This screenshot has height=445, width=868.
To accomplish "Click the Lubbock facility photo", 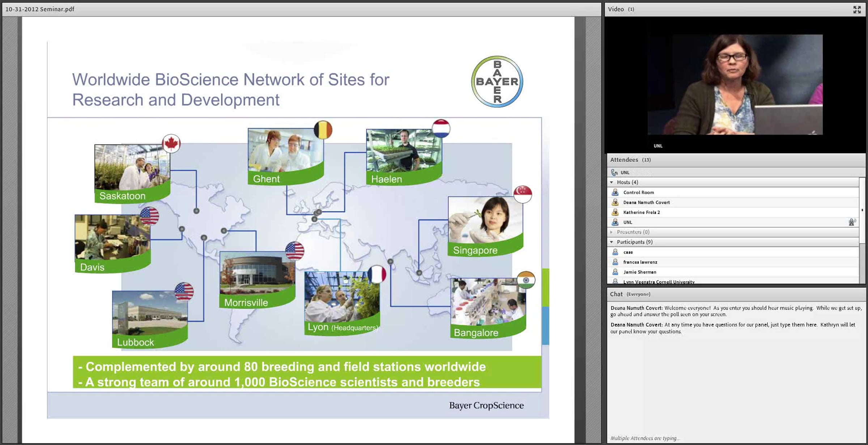I will pos(150,313).
